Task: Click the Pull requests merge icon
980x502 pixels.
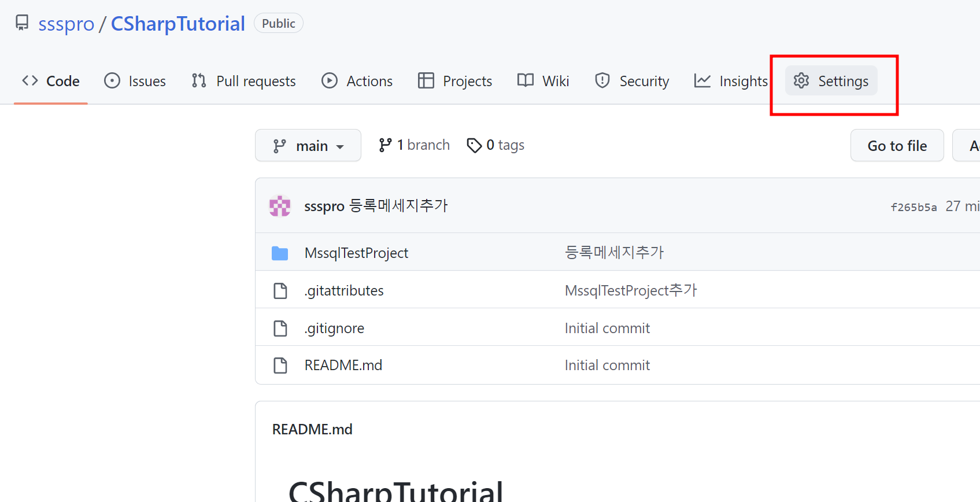Action: (x=199, y=80)
